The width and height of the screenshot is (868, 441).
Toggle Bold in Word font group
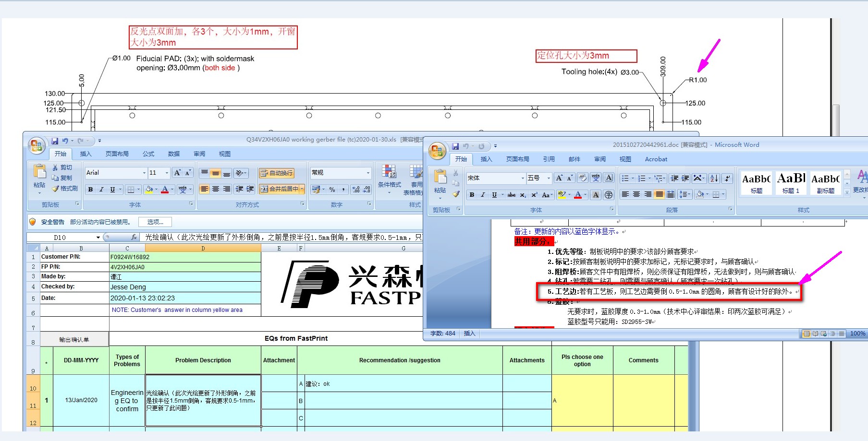coord(472,194)
